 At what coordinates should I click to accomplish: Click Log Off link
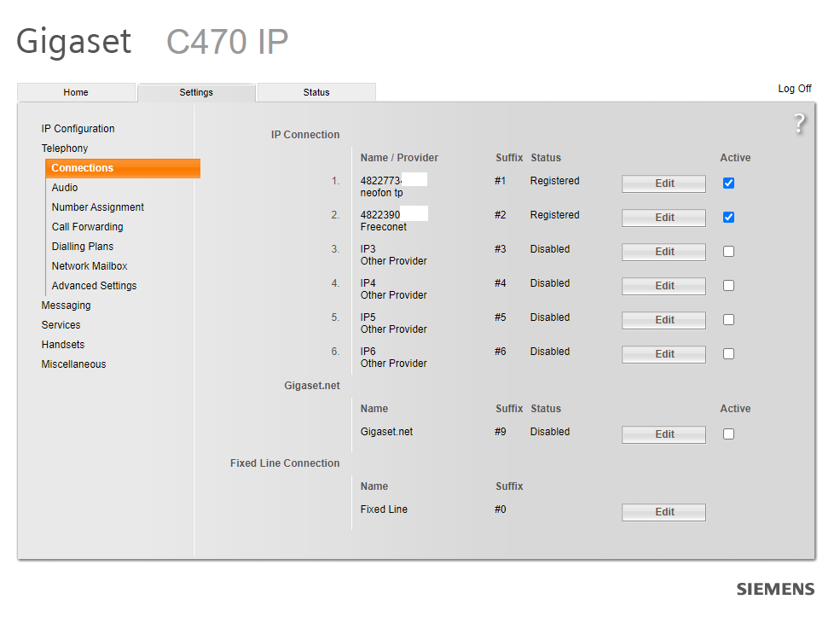tap(794, 89)
